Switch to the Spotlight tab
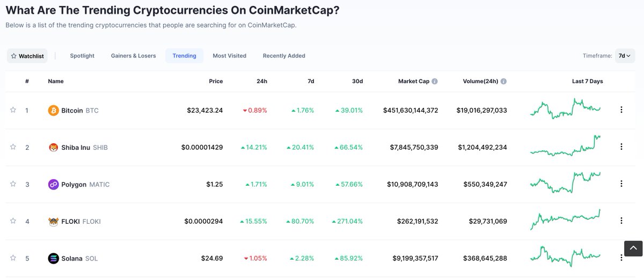Viewport: 644px width, 278px height. click(82, 56)
